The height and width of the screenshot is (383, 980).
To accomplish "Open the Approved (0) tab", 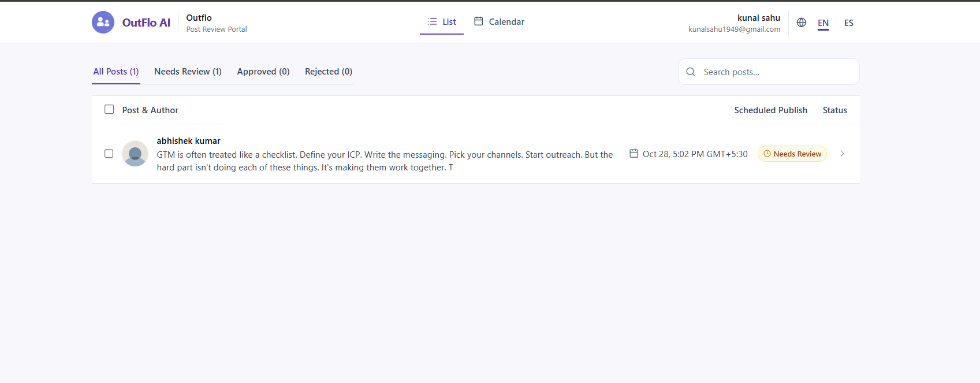I will pyautogui.click(x=263, y=72).
